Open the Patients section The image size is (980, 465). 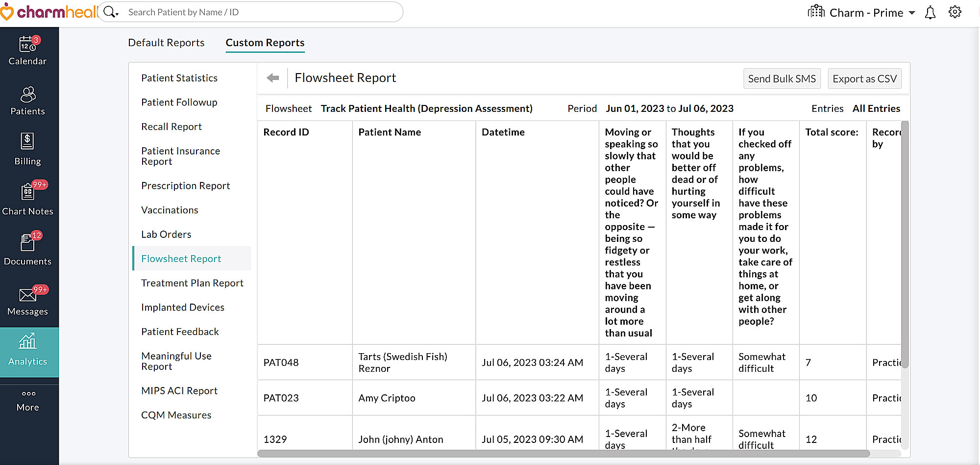28,101
